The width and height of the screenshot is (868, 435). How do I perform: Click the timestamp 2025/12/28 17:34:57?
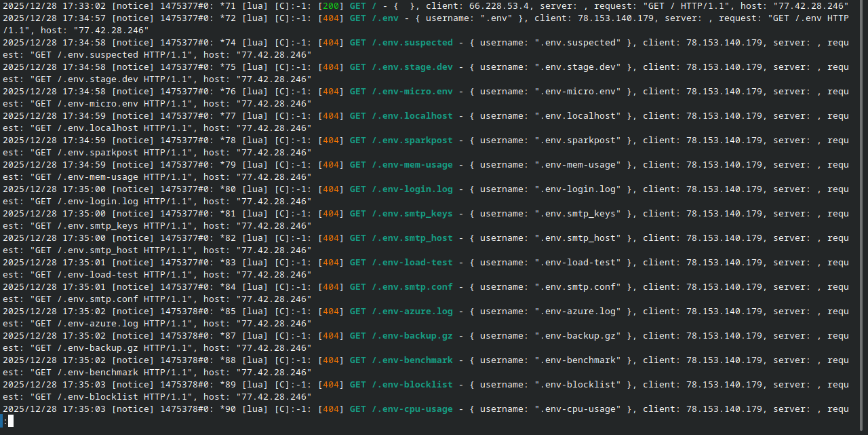(54, 18)
